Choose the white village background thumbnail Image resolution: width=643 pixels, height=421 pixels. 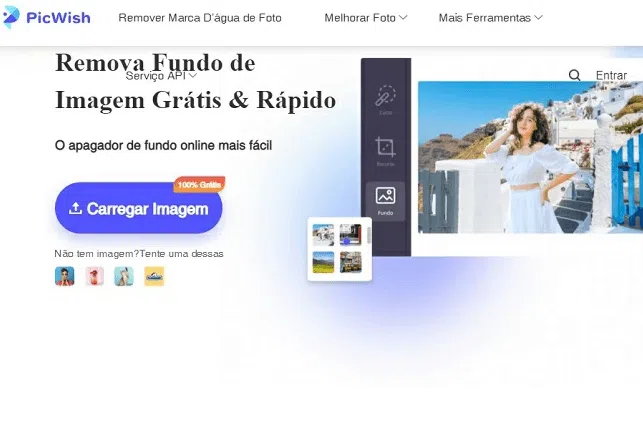[323, 235]
